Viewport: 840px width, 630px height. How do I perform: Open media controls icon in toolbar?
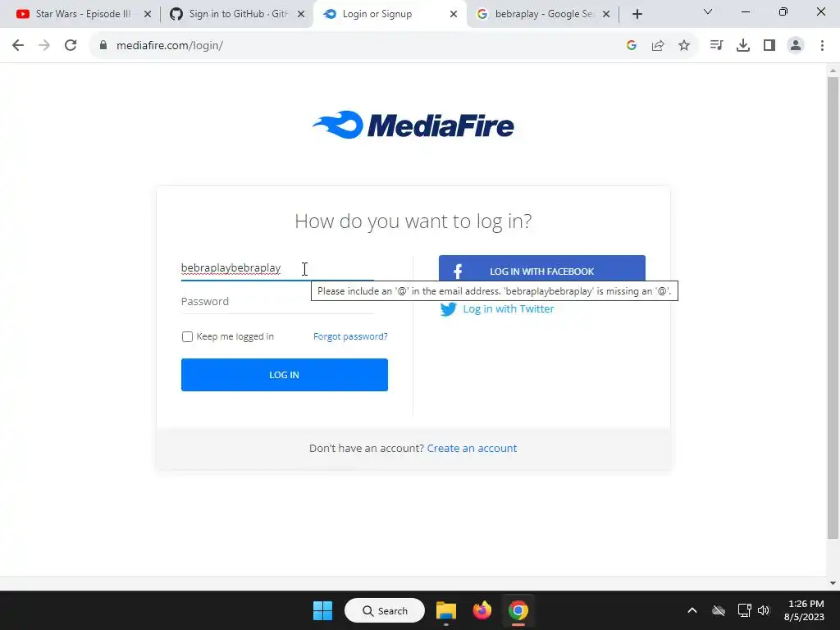point(716,46)
